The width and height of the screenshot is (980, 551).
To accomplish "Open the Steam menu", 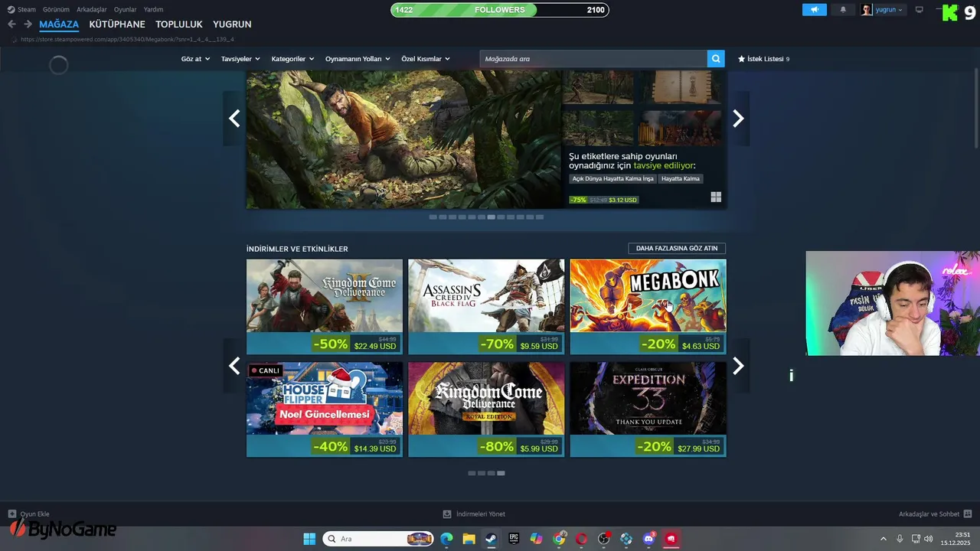I will (21, 9).
